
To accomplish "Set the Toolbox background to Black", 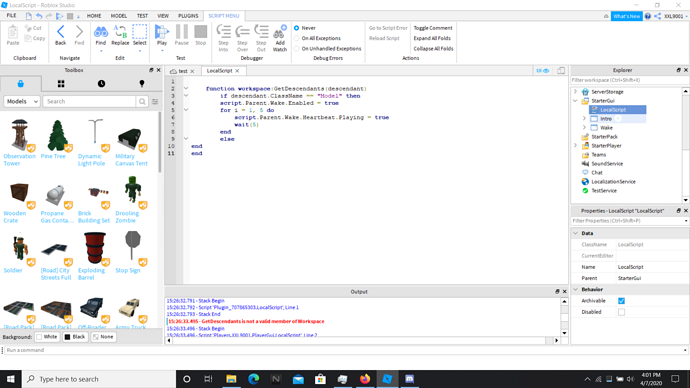I will click(x=75, y=337).
